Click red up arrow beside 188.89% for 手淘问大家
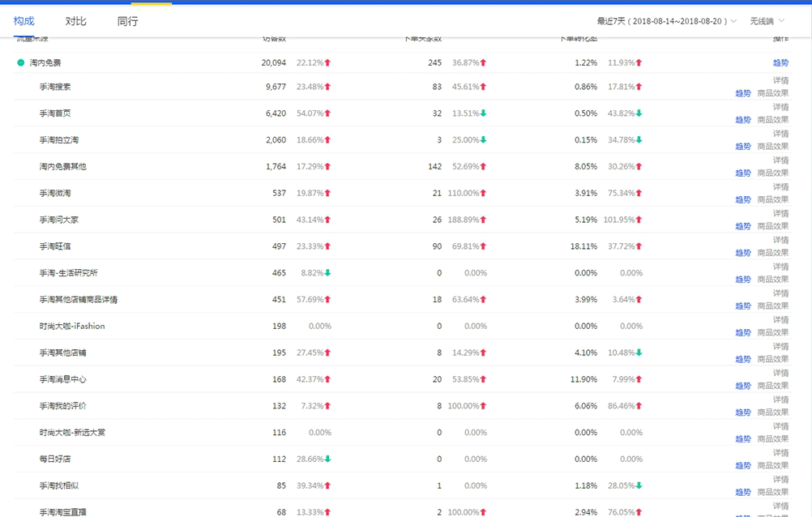Screen dimensions: 812x517 pyautogui.click(x=484, y=220)
